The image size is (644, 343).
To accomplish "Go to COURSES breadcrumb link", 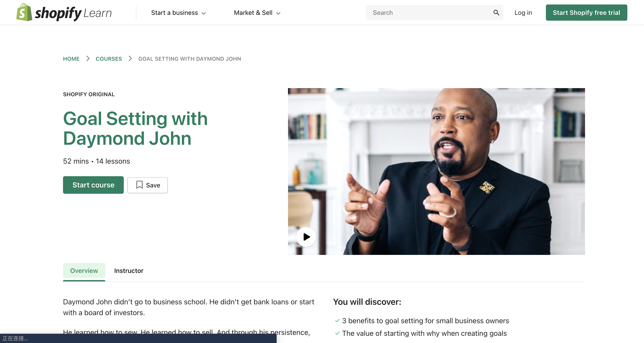I will coord(109,59).
